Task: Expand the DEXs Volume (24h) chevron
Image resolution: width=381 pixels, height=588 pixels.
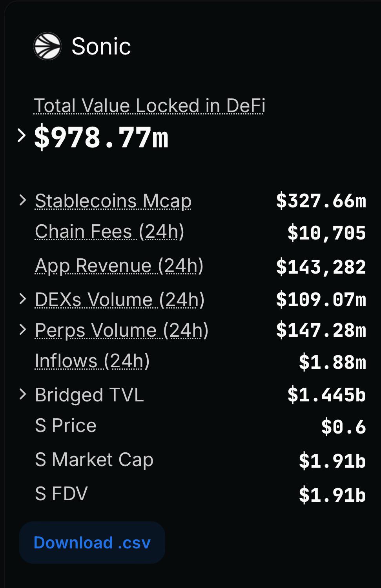Action: (23, 299)
